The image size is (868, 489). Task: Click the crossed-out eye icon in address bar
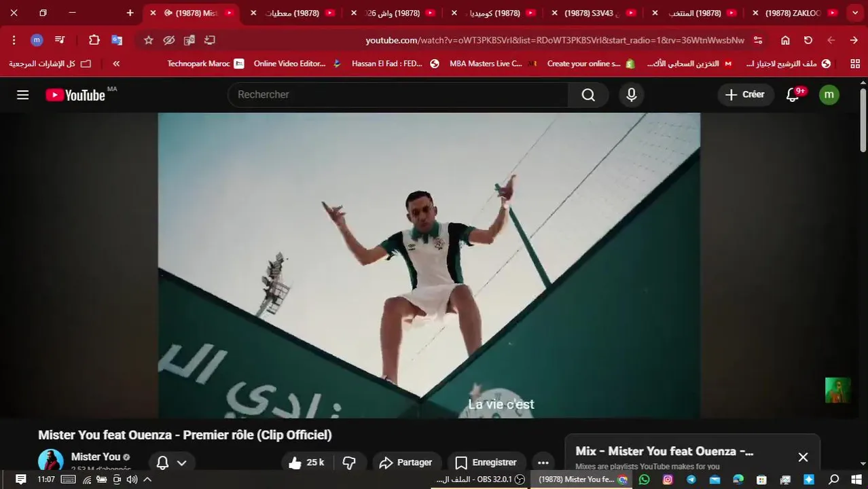[x=169, y=40]
